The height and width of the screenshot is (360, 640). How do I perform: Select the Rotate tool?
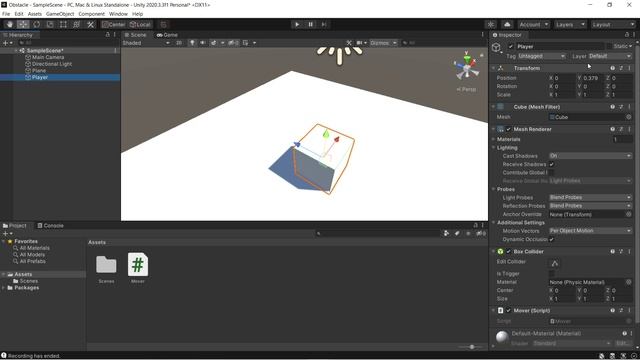point(36,24)
